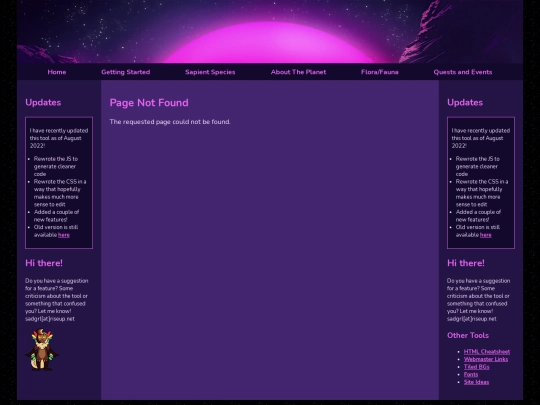Image resolution: width=540 pixels, height=405 pixels.
Task: Click the right sidebar 'Updates' heading
Action: click(465, 103)
